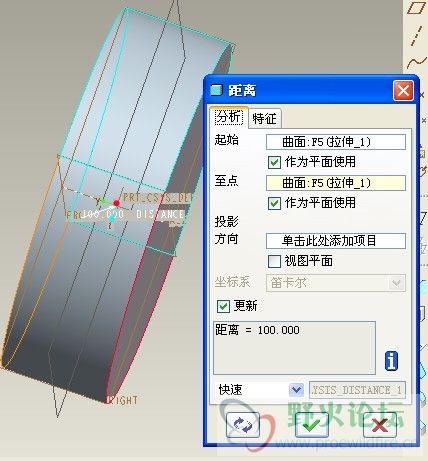Select the datum plane tool in right toolbar

[x=415, y=8]
